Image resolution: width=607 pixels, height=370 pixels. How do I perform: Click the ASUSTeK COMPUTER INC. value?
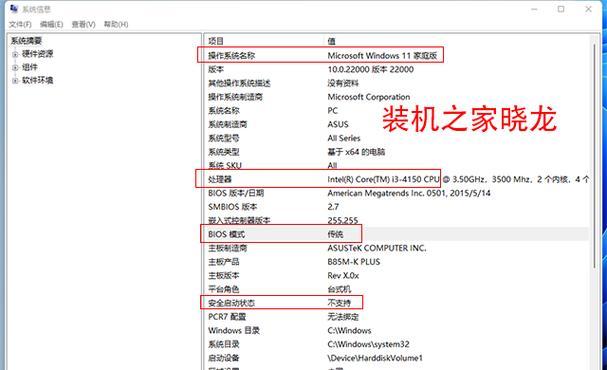click(377, 248)
